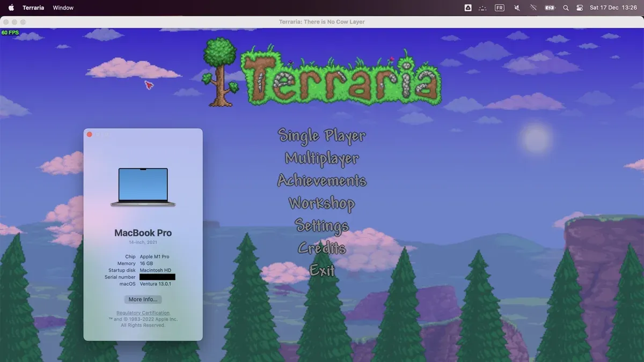Open the Window menu
Screen dimensions: 644x362
coord(63,8)
